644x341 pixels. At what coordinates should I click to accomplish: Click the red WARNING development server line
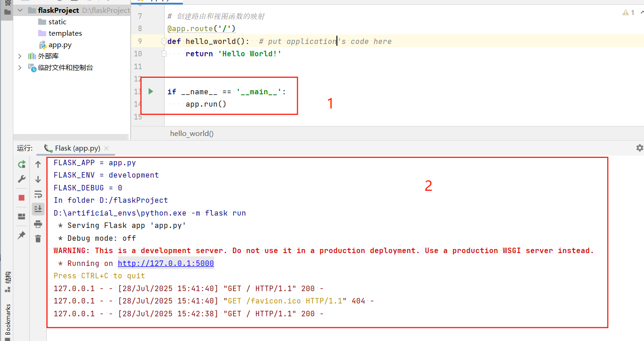324,250
